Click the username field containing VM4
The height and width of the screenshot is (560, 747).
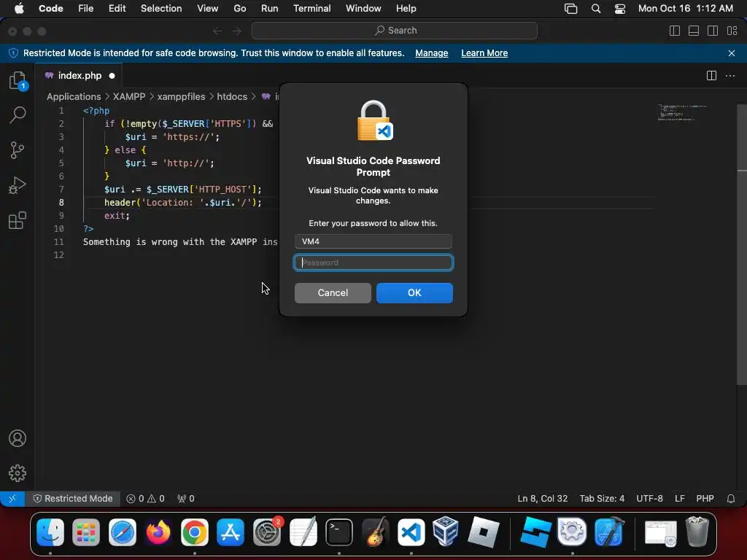(373, 241)
